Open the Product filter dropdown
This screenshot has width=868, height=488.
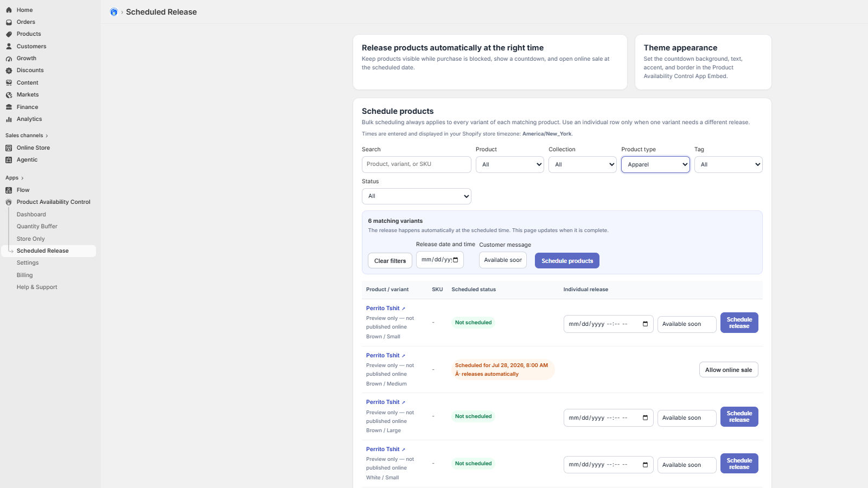(510, 164)
